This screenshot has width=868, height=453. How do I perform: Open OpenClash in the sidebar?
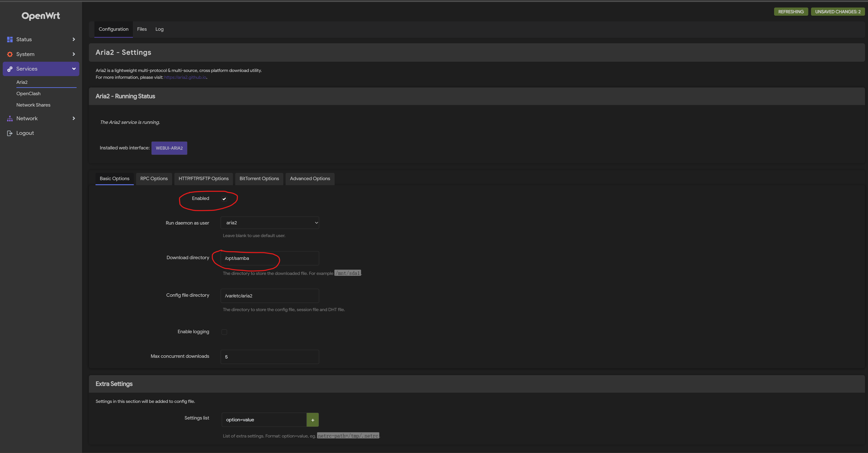pyautogui.click(x=28, y=94)
